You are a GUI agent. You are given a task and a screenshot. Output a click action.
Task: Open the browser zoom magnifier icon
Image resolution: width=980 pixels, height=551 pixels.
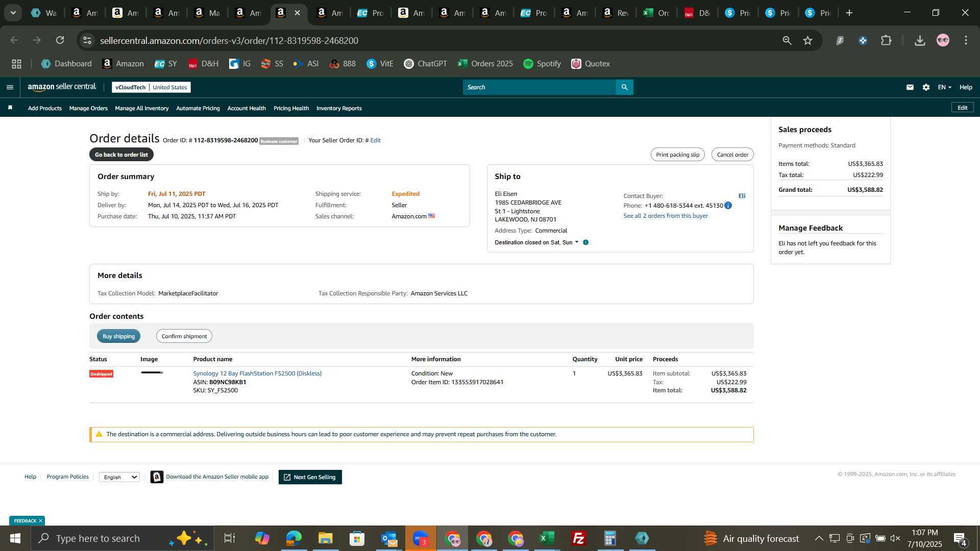[x=787, y=40]
